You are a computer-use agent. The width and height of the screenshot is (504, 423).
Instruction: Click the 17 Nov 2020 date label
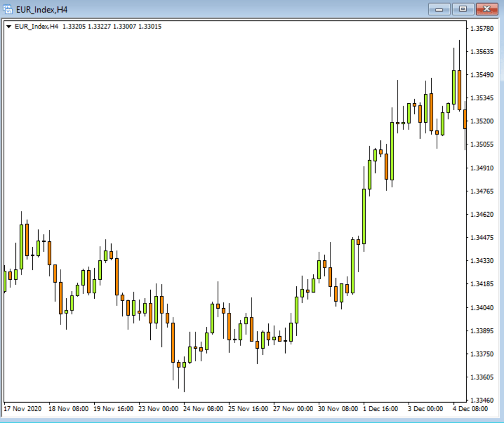click(22, 409)
